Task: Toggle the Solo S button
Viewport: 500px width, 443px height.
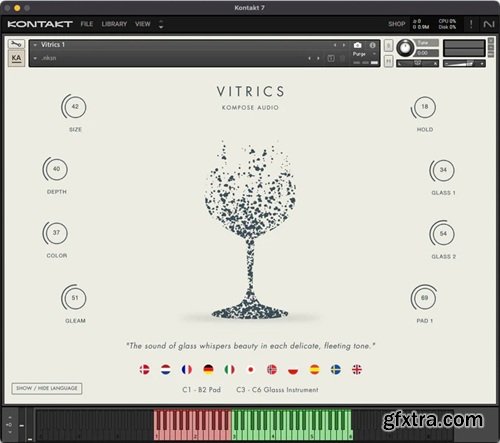Action: pyautogui.click(x=388, y=46)
